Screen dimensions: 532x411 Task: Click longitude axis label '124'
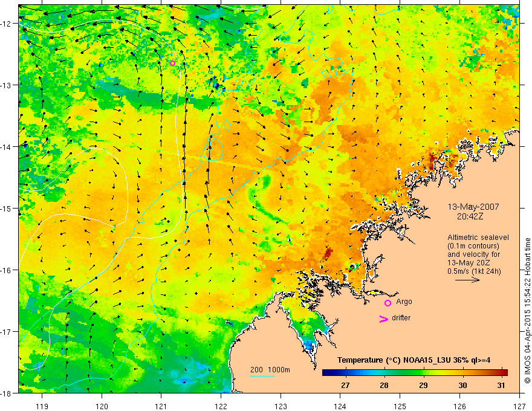(340, 406)
